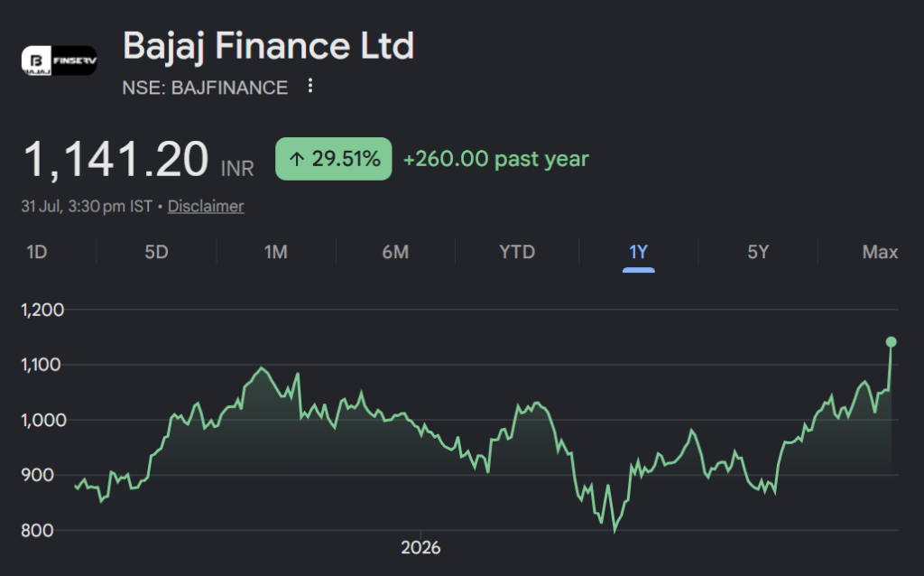924x576 pixels.
Task: Open the Disclaimer link
Action: [206, 207]
